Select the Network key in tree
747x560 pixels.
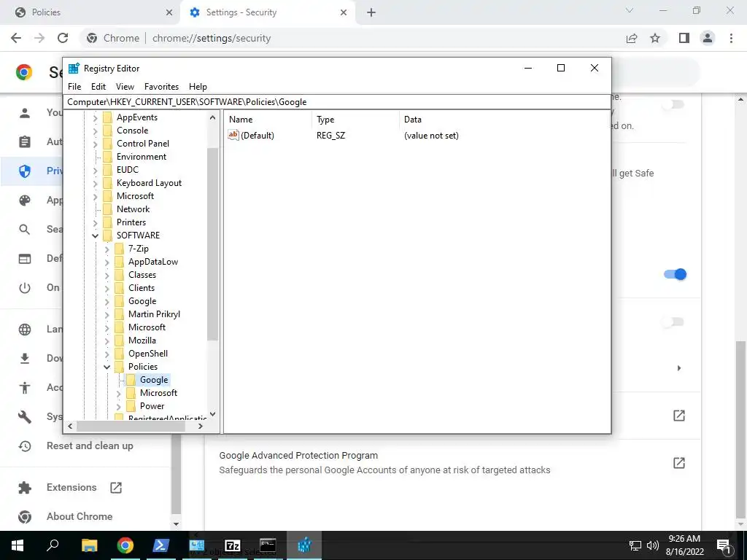(x=133, y=209)
